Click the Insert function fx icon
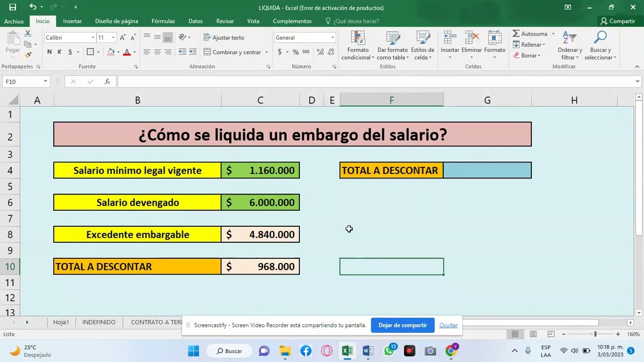Viewport: 644px width, 362px height. (x=107, y=81)
